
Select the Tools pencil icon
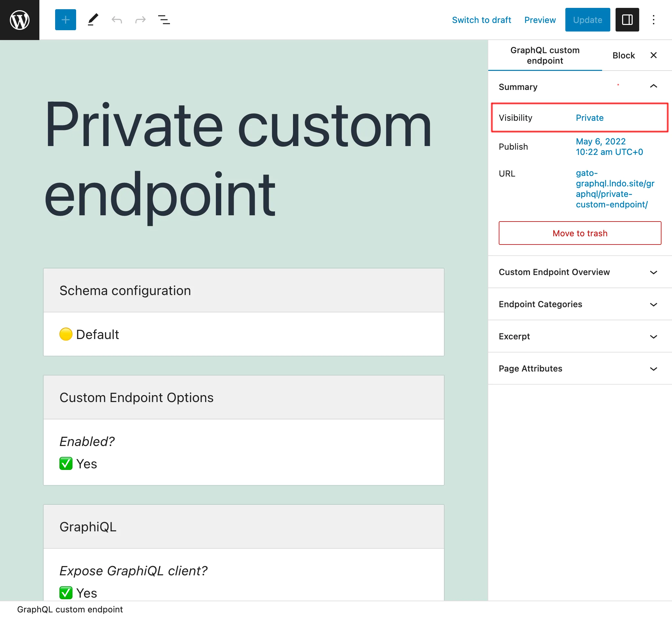coord(93,20)
